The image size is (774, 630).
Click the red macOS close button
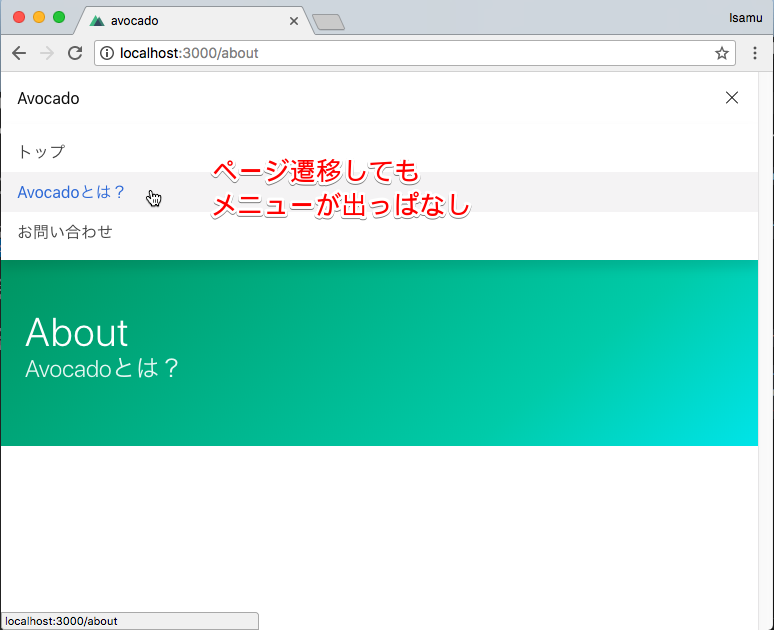[x=19, y=17]
